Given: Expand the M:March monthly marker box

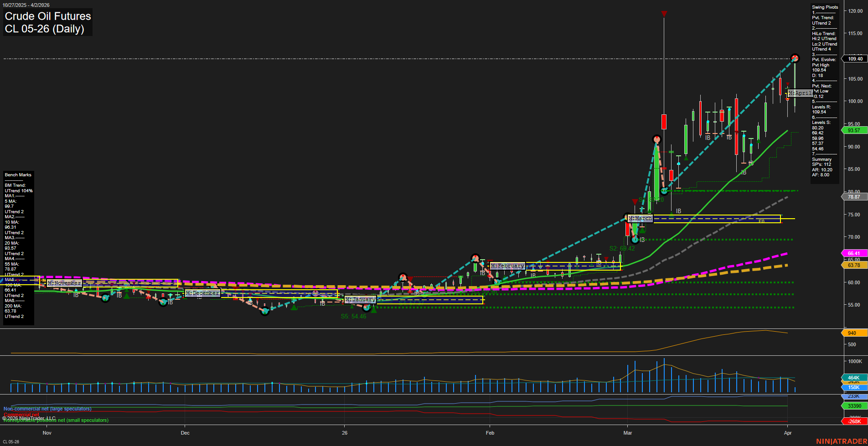Looking at the screenshot, I should [641, 218].
